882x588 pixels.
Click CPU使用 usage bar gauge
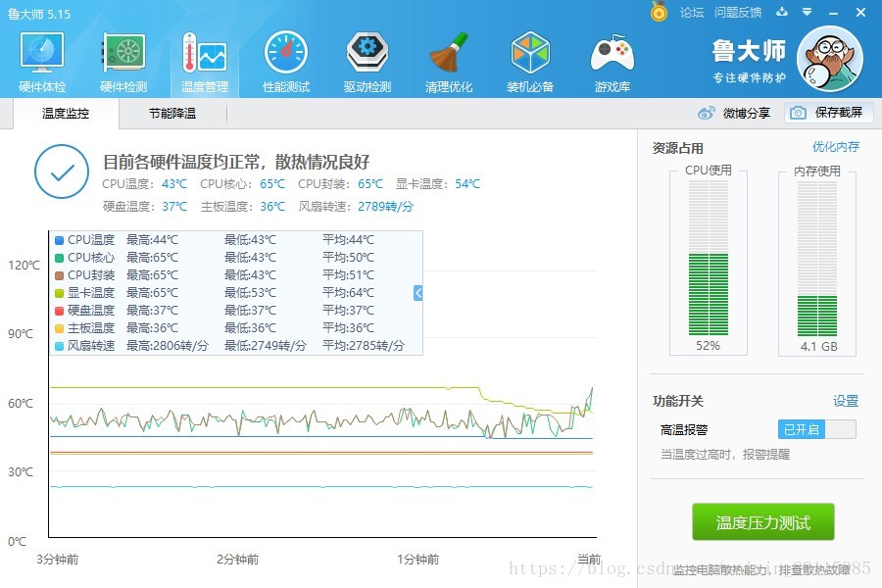(709, 258)
